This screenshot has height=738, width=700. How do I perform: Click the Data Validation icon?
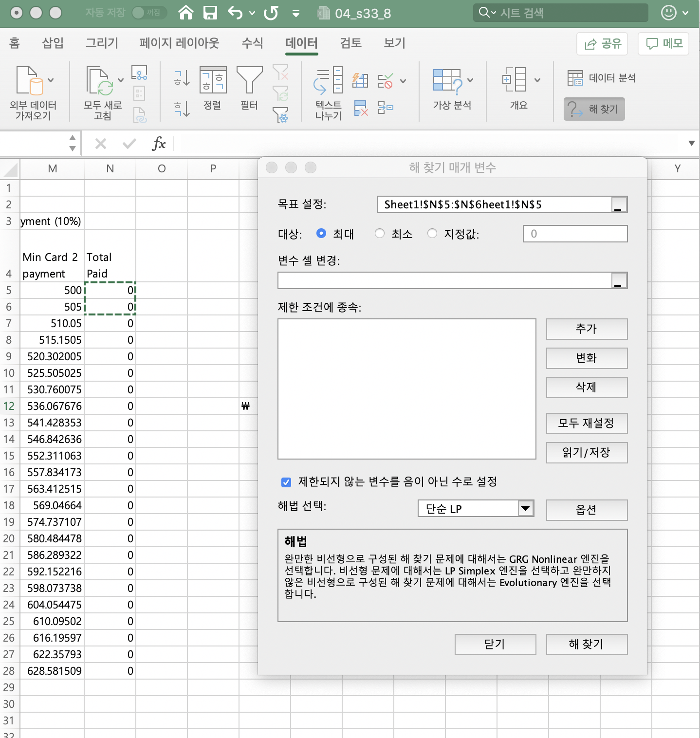385,80
